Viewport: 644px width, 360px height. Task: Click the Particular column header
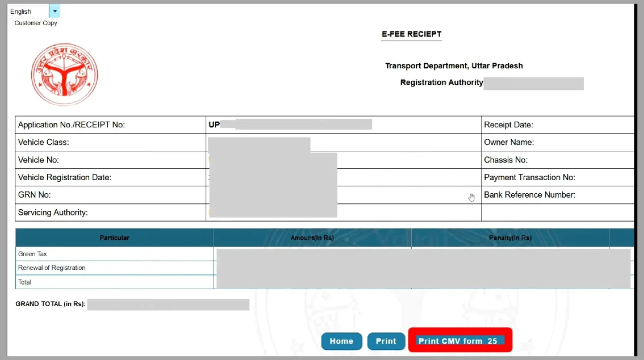[114, 238]
